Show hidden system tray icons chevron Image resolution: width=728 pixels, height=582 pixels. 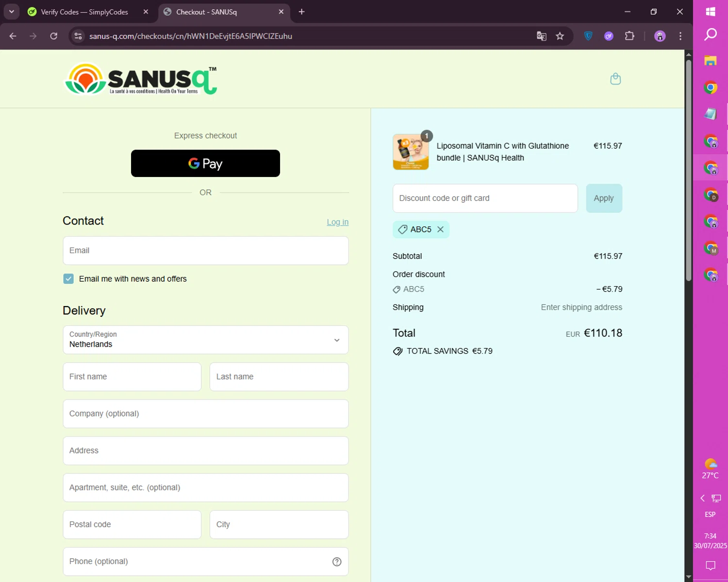pyautogui.click(x=702, y=498)
